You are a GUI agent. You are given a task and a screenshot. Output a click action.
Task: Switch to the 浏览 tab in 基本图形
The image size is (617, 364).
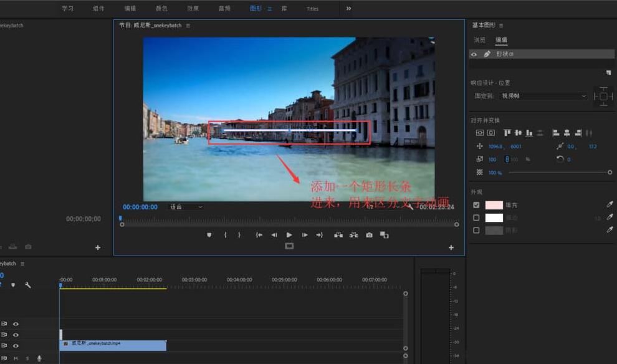479,39
